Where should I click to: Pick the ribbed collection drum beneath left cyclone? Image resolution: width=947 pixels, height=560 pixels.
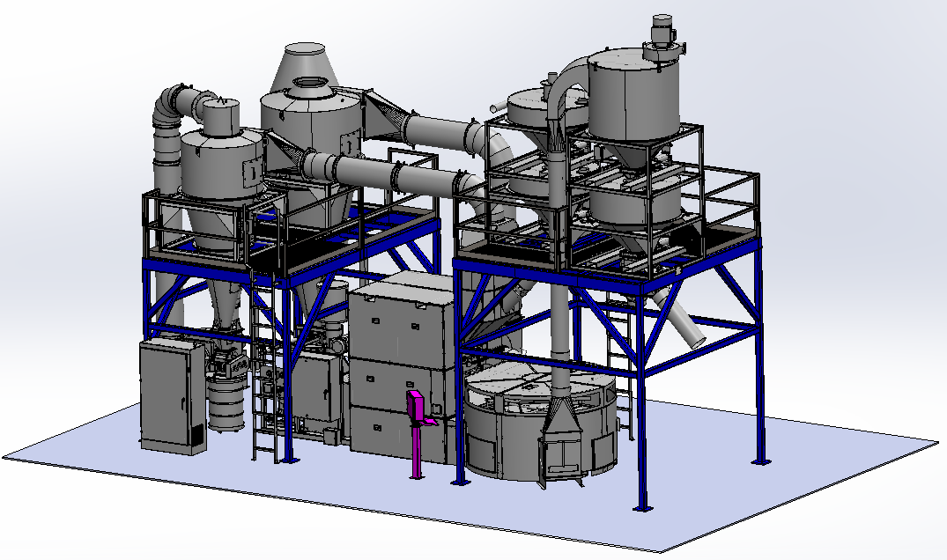[227, 402]
